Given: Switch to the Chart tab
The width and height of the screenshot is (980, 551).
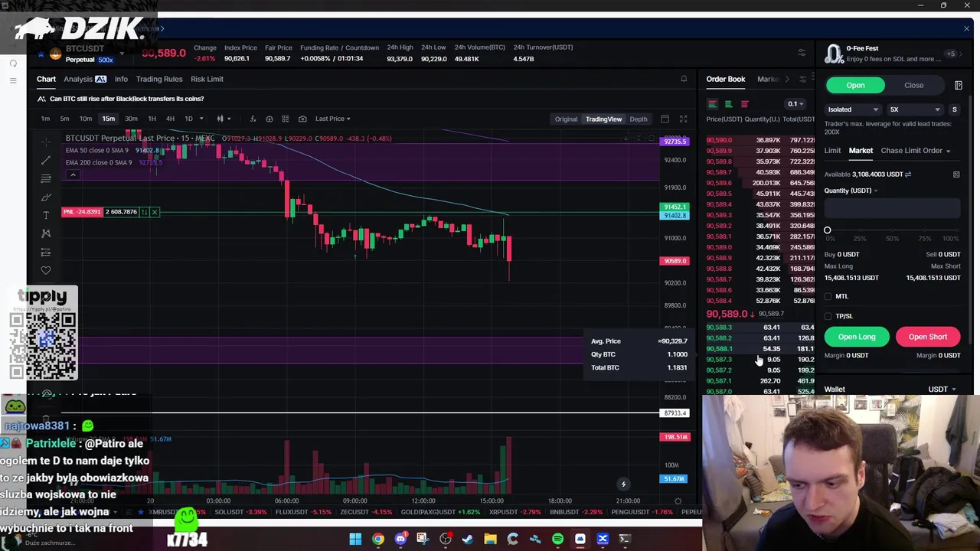Looking at the screenshot, I should tap(46, 79).
